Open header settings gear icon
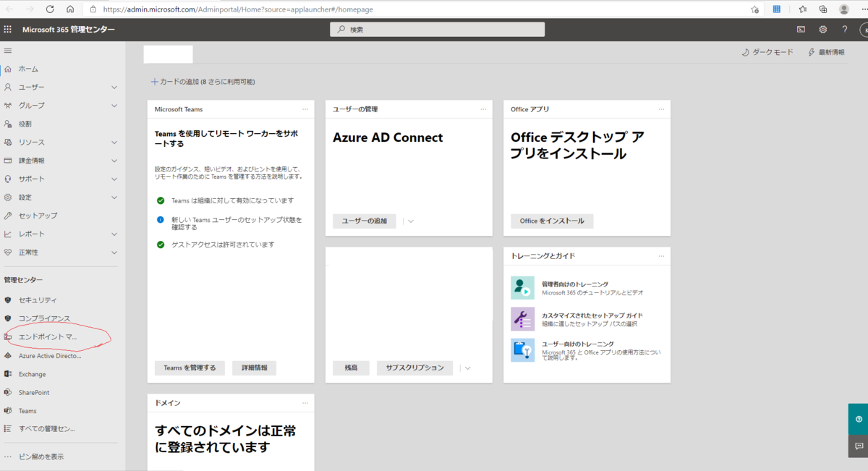Screen dimensions: 868x471 822,30
